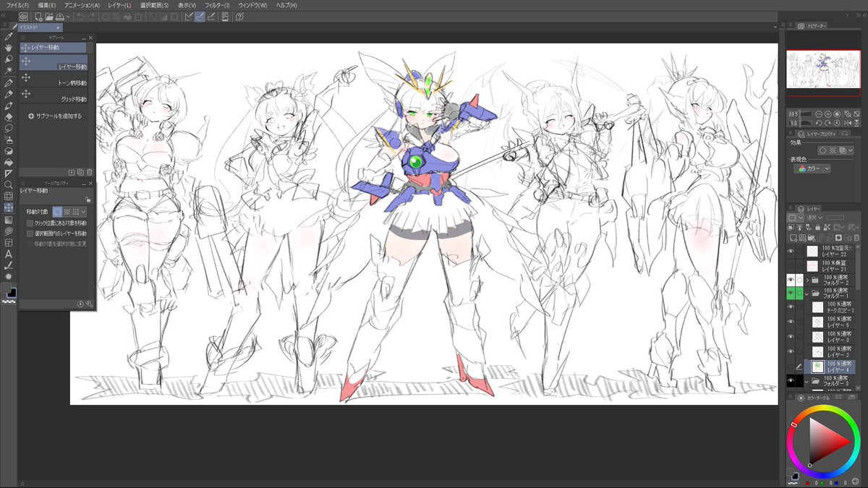Select the レイヤー移動 sub tool
This screenshot has width=868, height=488.
pyautogui.click(x=54, y=64)
